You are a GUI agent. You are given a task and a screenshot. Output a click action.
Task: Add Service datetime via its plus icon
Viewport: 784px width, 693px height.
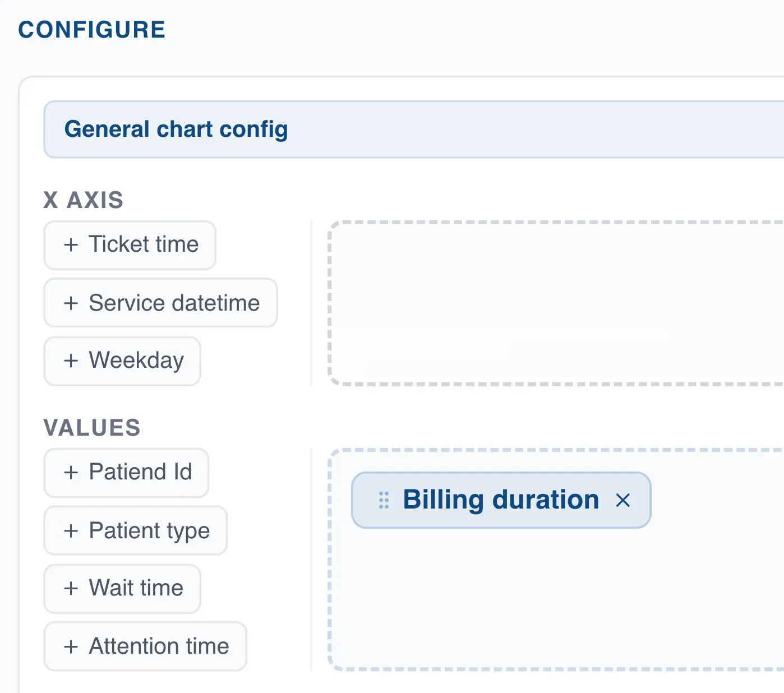[71, 303]
